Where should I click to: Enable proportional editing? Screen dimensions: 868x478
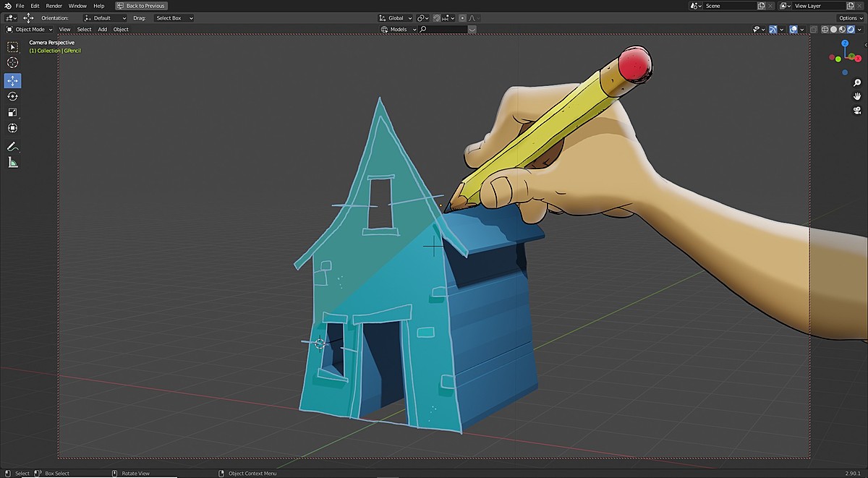pos(462,18)
